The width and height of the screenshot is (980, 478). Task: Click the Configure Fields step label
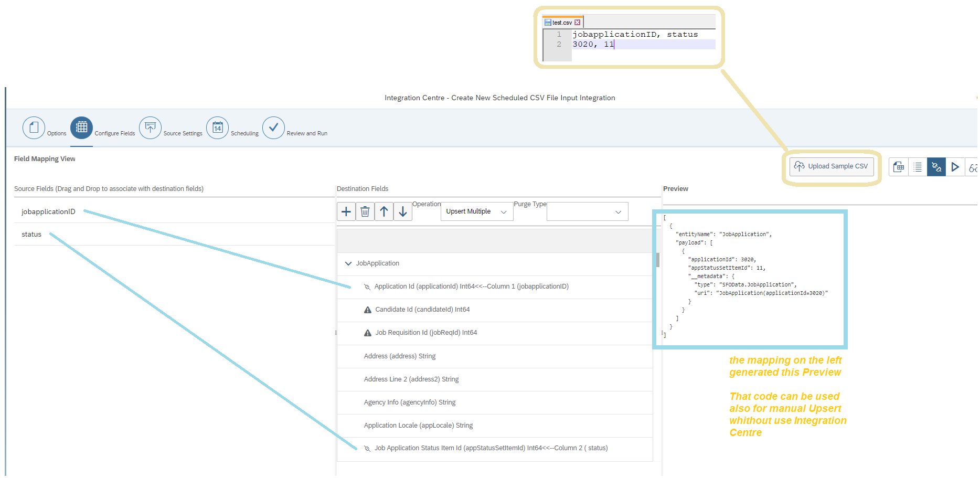coord(115,133)
